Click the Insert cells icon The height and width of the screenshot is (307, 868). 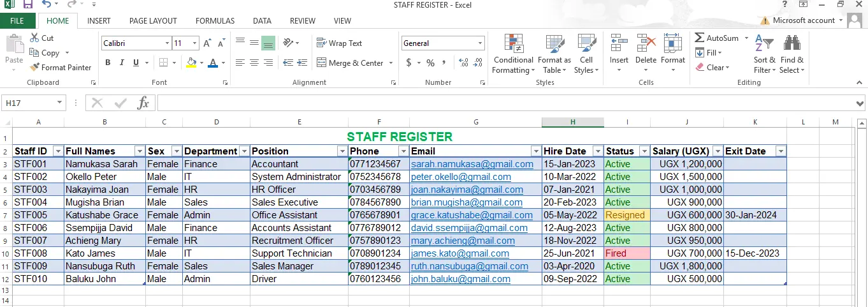[x=619, y=43]
